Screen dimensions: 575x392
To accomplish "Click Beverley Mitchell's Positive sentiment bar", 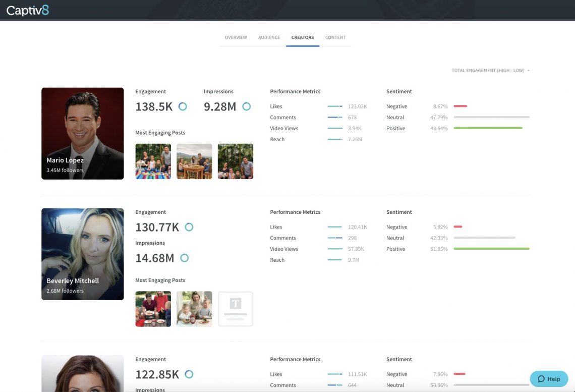I will [x=492, y=249].
